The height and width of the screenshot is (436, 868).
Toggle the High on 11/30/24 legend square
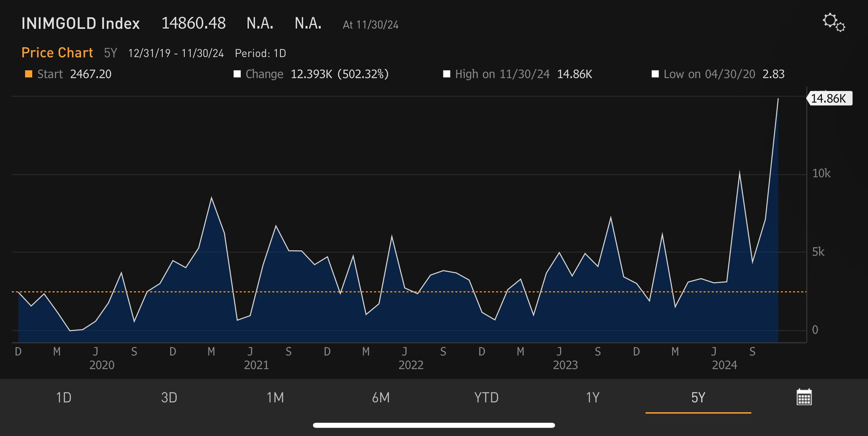[x=446, y=74]
